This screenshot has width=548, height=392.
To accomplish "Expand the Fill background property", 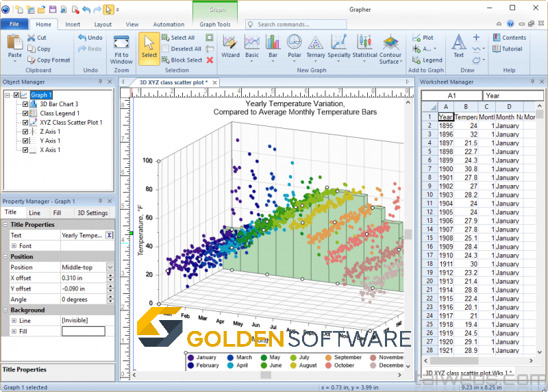I will (x=14, y=331).
